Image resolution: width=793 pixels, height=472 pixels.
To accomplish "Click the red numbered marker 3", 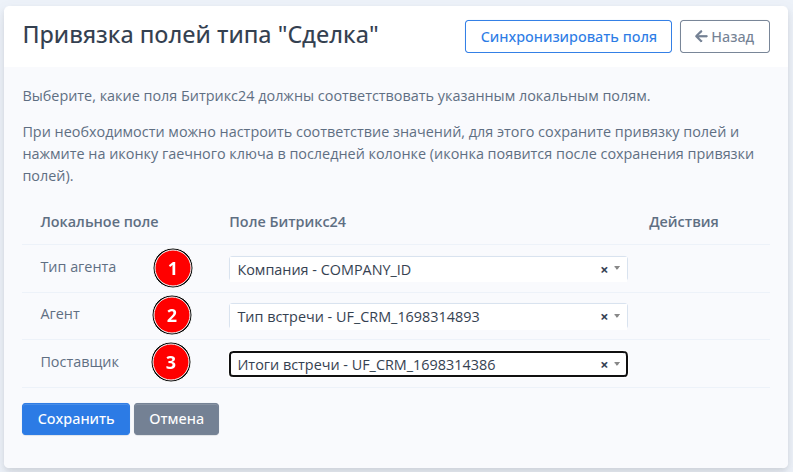I will [x=172, y=364].
